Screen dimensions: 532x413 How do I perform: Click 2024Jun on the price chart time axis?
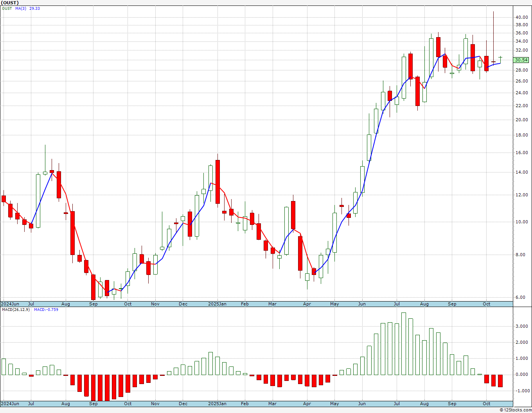pyautogui.click(x=10, y=304)
